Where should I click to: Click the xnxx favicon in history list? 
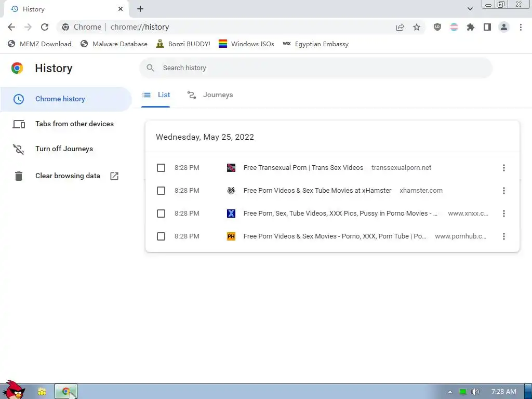tap(231, 214)
